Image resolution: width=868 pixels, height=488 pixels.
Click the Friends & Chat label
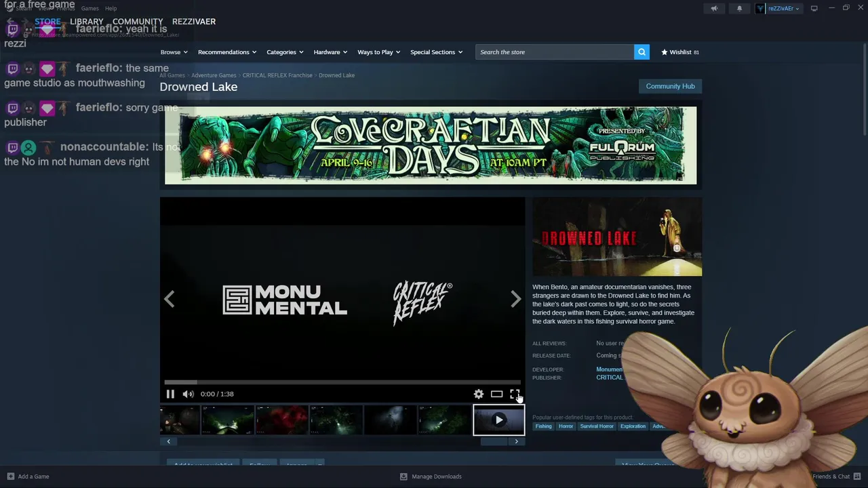(831, 476)
